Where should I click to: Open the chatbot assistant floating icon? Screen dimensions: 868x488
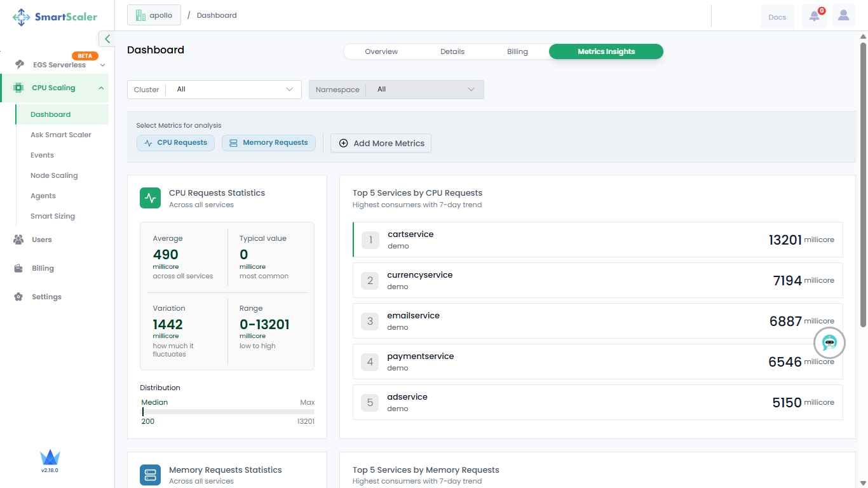point(829,343)
